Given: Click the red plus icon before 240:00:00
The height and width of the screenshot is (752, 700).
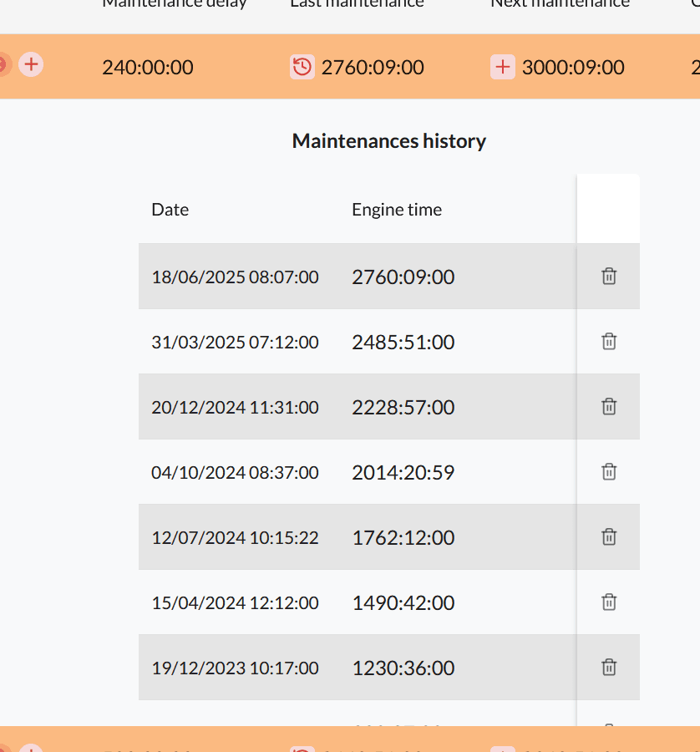Looking at the screenshot, I should pyautogui.click(x=31, y=64).
